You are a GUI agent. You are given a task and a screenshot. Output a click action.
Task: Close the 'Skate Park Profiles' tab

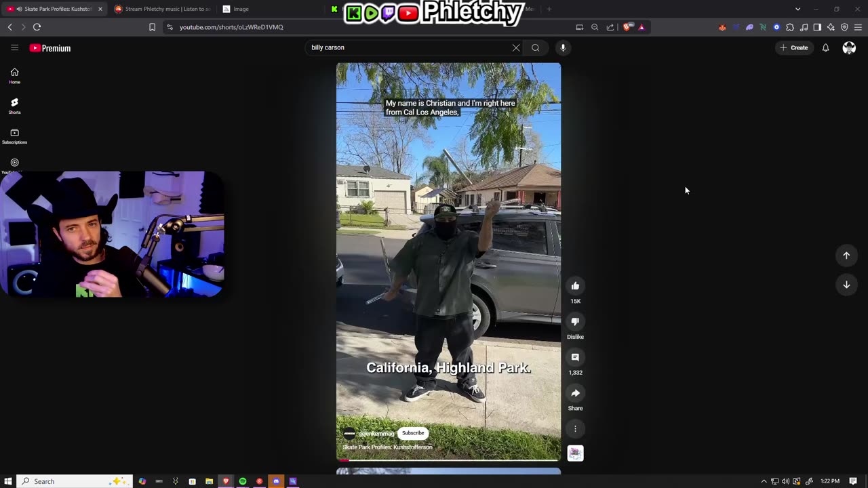(x=100, y=9)
